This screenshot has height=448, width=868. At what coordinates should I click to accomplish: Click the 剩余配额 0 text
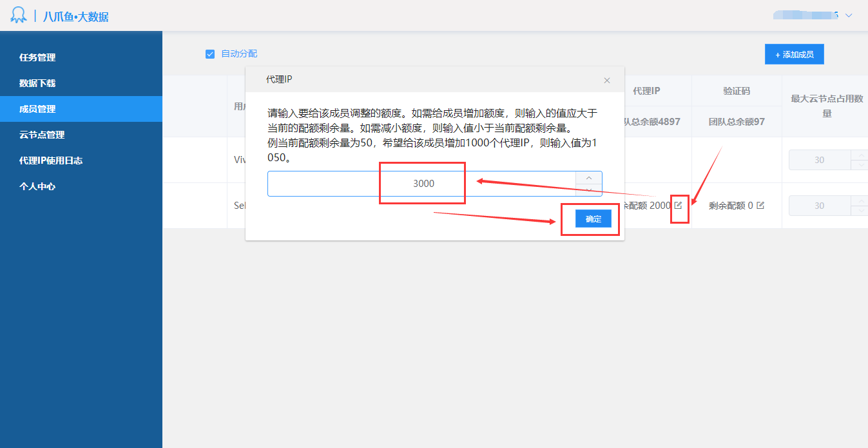[x=731, y=206]
